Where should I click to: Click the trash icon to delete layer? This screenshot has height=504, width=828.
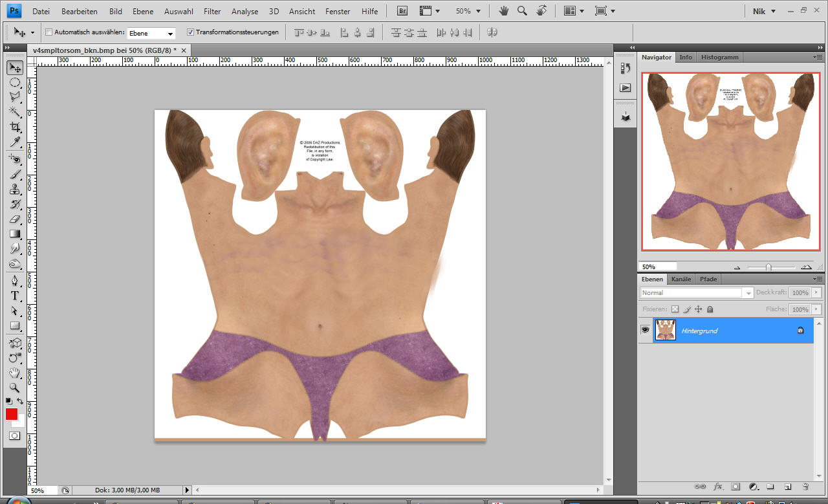pyautogui.click(x=805, y=486)
